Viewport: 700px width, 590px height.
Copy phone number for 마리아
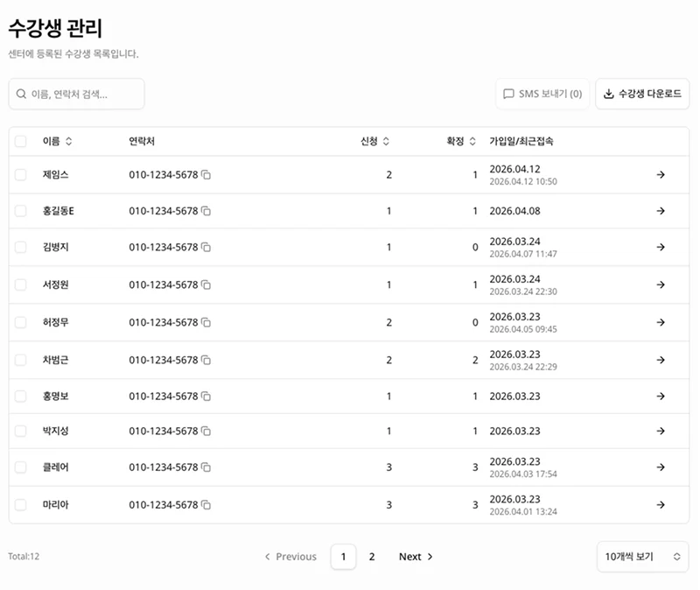pyautogui.click(x=206, y=505)
